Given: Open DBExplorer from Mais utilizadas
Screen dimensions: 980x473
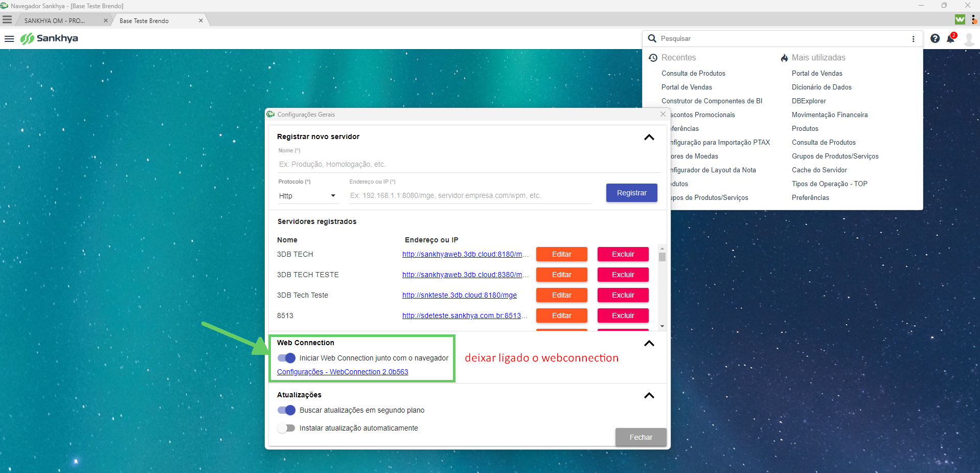Looking at the screenshot, I should click(x=809, y=101).
